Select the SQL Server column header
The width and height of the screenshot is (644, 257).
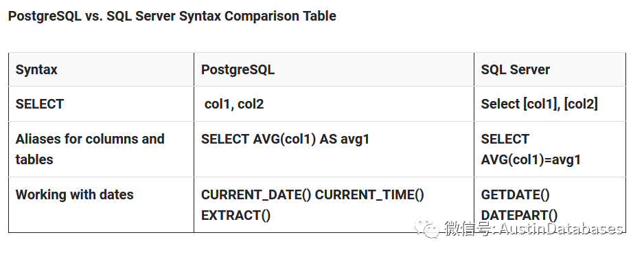click(x=515, y=69)
